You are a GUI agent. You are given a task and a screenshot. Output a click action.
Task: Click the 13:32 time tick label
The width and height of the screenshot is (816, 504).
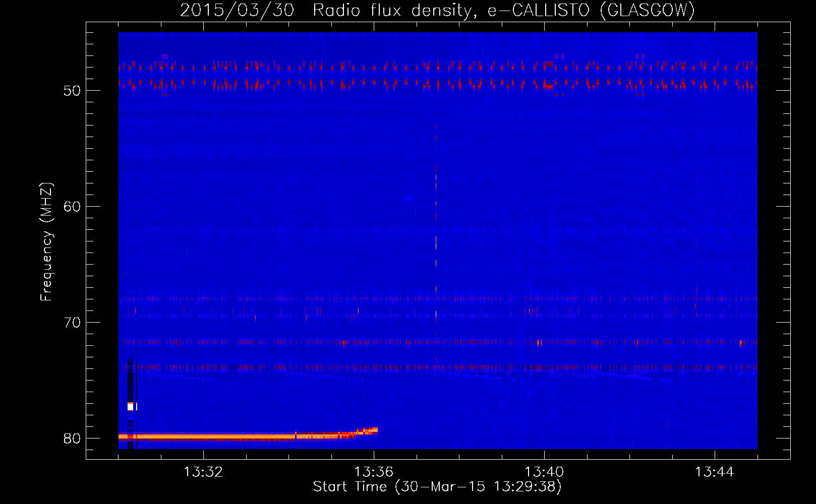[x=203, y=472]
